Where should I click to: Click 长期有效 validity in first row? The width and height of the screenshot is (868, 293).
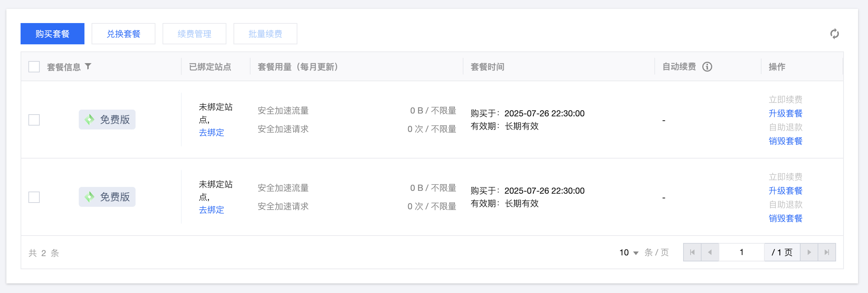(522, 126)
